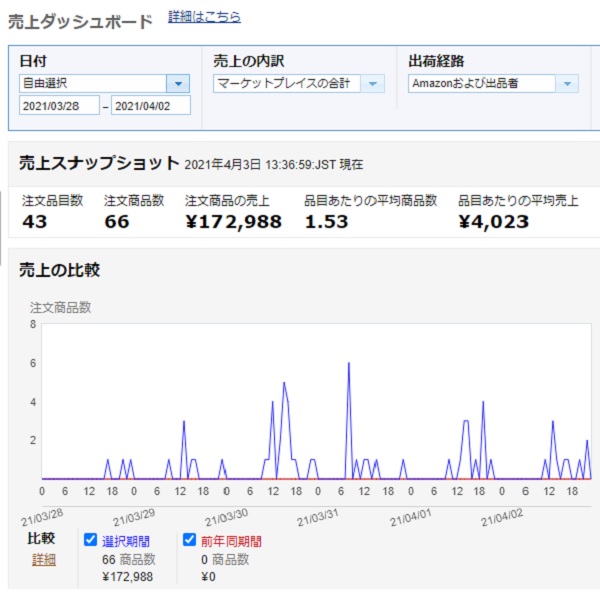This screenshot has height=596, width=600.
Task: Click the end date field 2021/04/02
Action: (151, 106)
